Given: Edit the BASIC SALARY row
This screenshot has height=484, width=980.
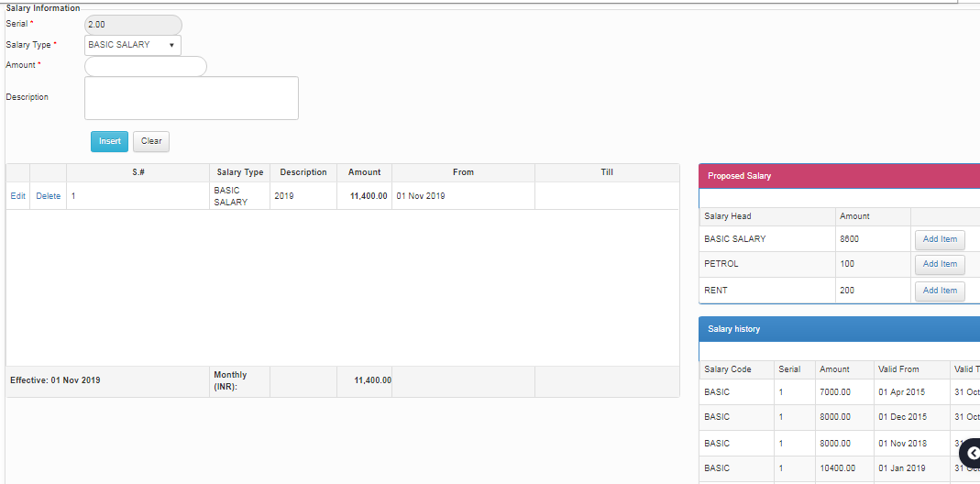Looking at the screenshot, I should point(17,196).
